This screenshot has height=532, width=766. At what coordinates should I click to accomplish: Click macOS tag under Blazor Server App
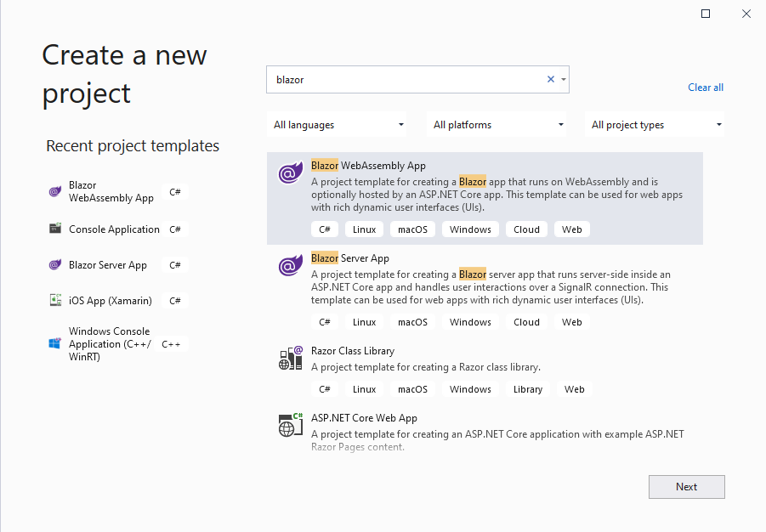click(x=412, y=322)
